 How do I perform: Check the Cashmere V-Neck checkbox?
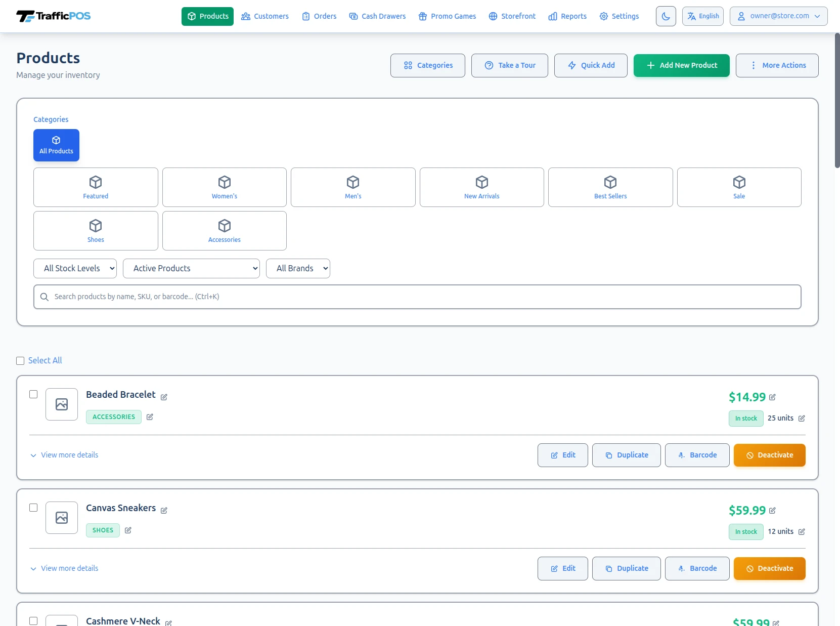33,621
